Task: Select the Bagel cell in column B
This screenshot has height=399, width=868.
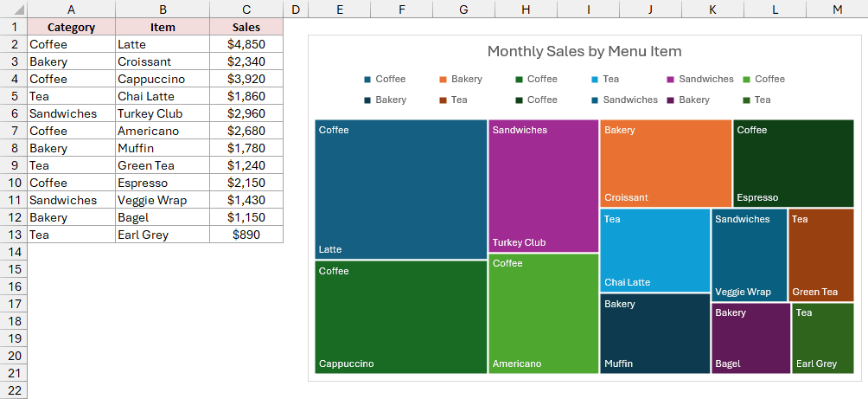Action: tap(163, 217)
